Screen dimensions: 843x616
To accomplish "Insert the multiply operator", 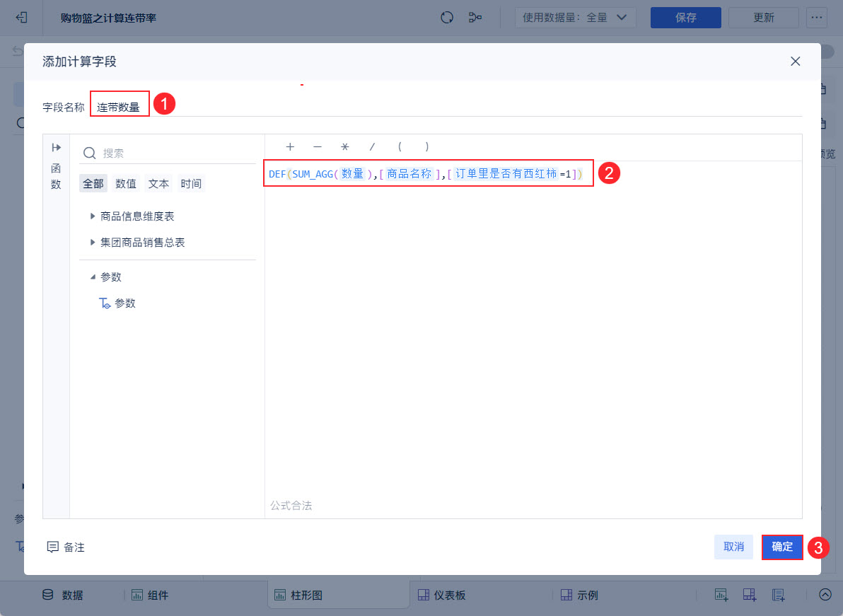I will pyautogui.click(x=345, y=146).
